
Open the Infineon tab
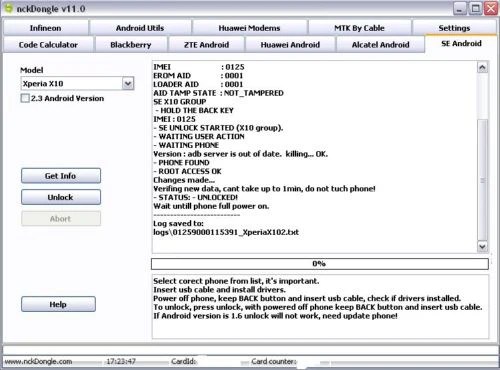(46, 28)
